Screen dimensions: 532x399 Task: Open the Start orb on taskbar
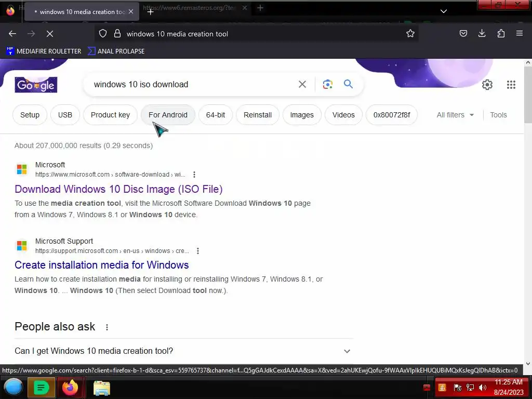(13, 387)
